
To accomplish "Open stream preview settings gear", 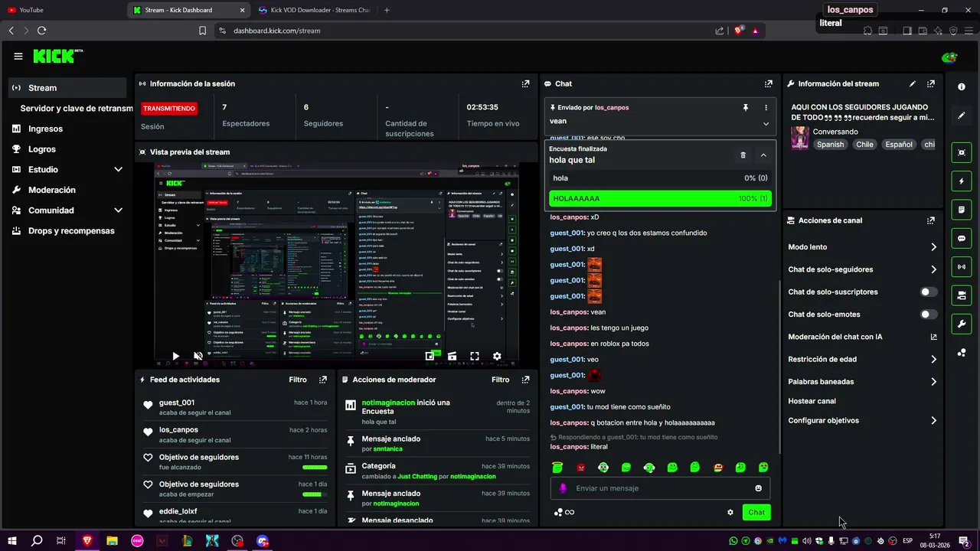I will point(497,356).
